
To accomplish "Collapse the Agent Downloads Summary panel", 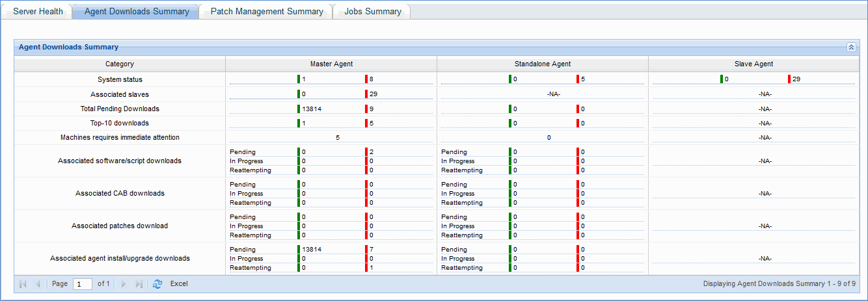I will (850, 47).
